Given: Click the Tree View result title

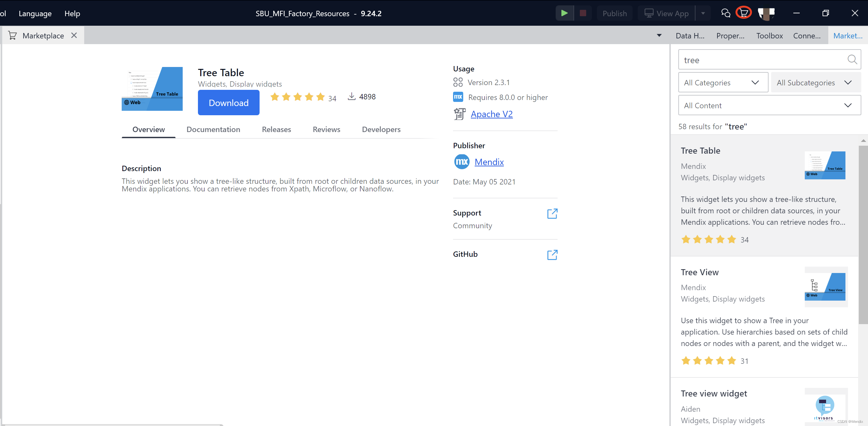Looking at the screenshot, I should [700, 272].
